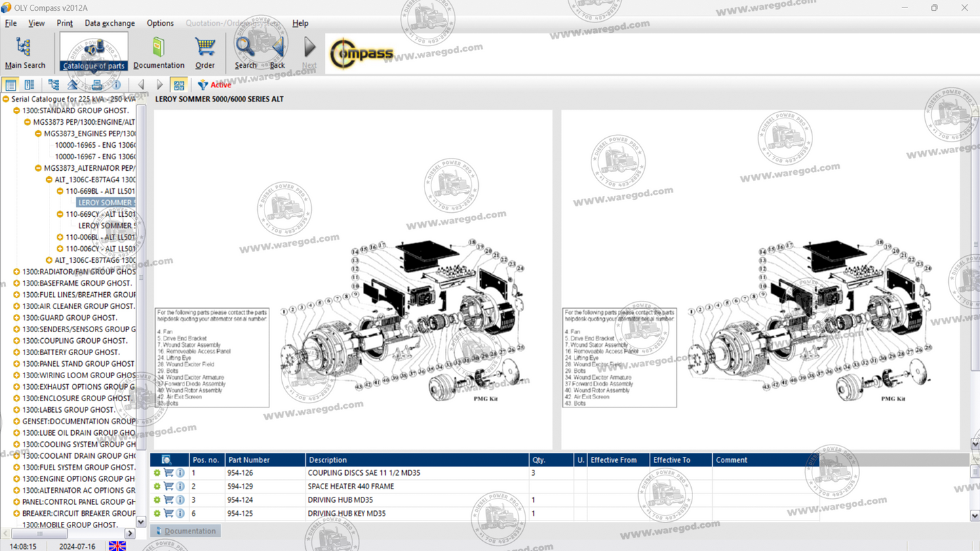The width and height of the screenshot is (980, 551).
Task: Click the Effective From column header
Action: (618, 460)
